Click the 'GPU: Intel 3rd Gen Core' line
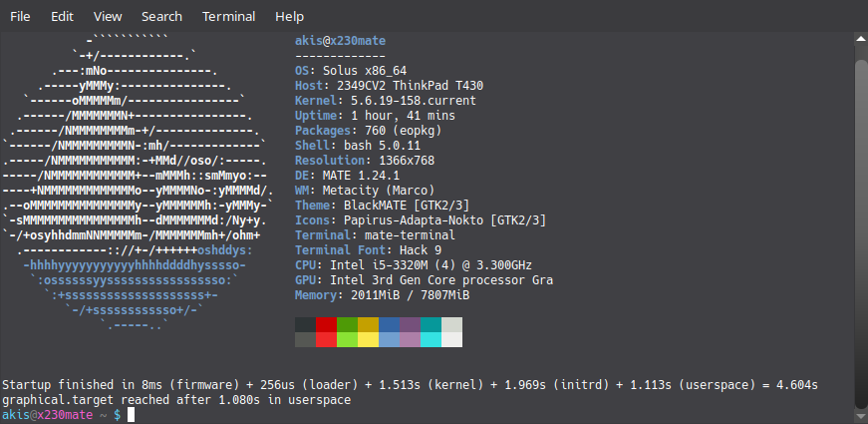Viewport: 868px width, 424px height. pyautogui.click(x=425, y=280)
